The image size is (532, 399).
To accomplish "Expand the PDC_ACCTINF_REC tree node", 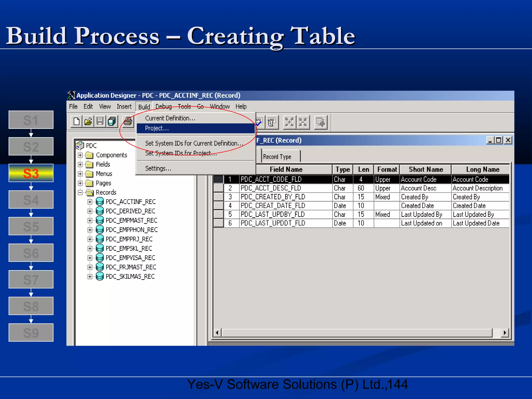I will [90, 202].
